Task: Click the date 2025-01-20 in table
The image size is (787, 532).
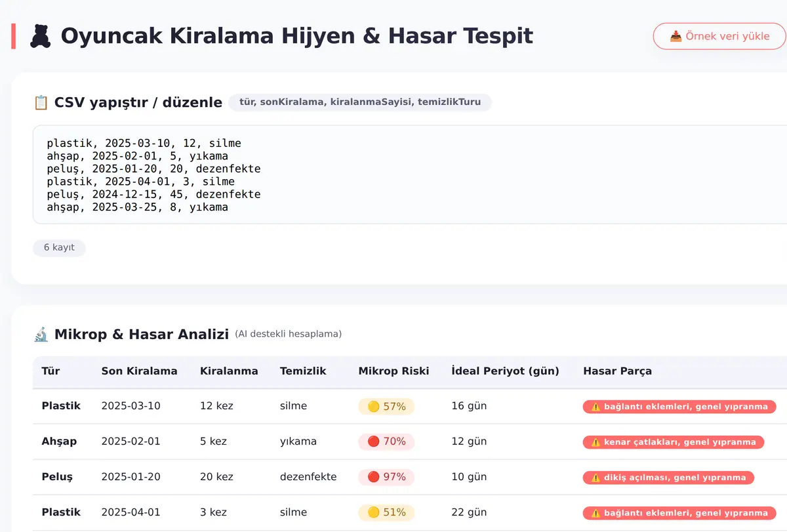Action: 131,477
